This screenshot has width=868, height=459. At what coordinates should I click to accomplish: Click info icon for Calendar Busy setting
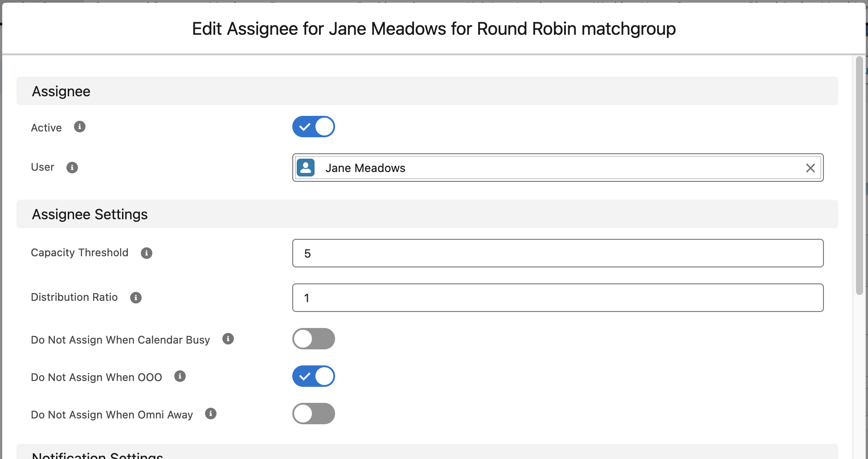point(228,339)
